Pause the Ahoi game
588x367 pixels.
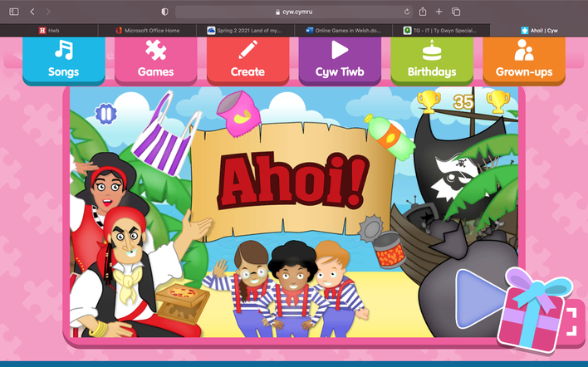click(105, 114)
